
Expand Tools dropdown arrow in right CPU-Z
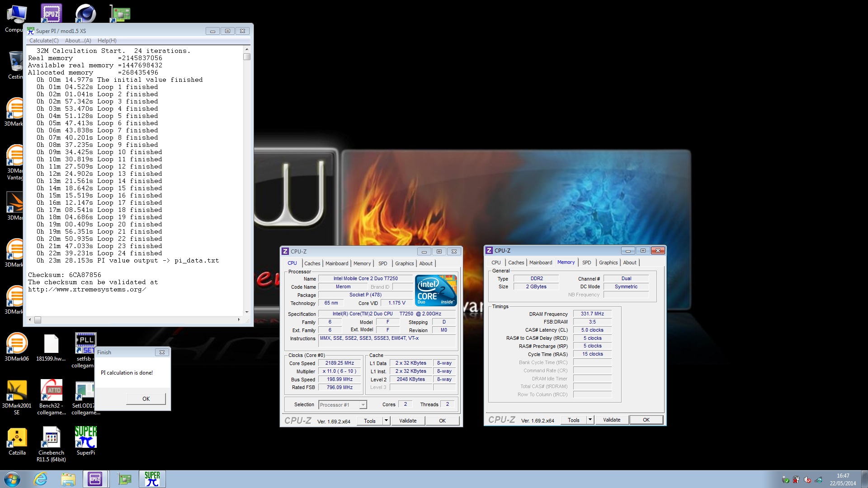[590, 420]
